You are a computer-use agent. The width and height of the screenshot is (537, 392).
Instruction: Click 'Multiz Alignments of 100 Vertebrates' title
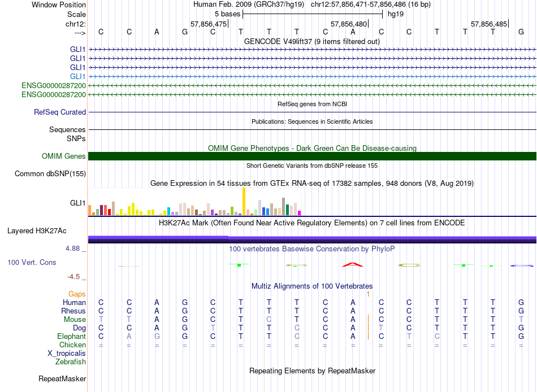312,286
